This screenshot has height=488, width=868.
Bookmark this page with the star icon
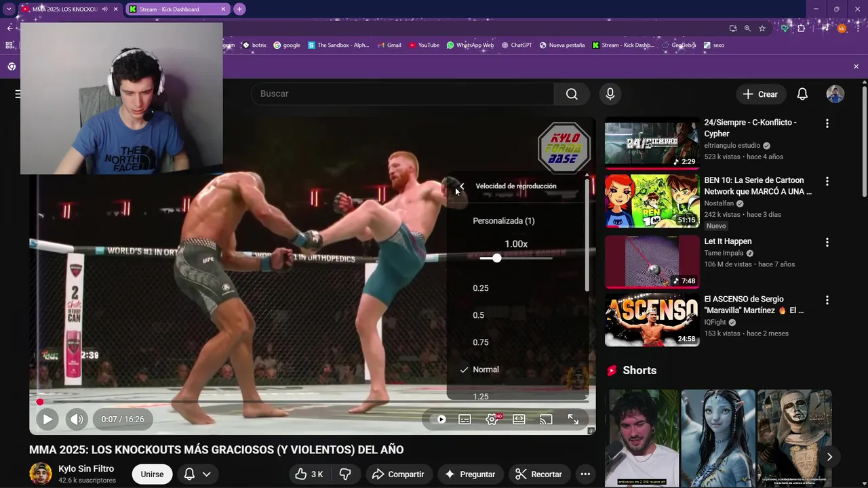[x=762, y=28]
